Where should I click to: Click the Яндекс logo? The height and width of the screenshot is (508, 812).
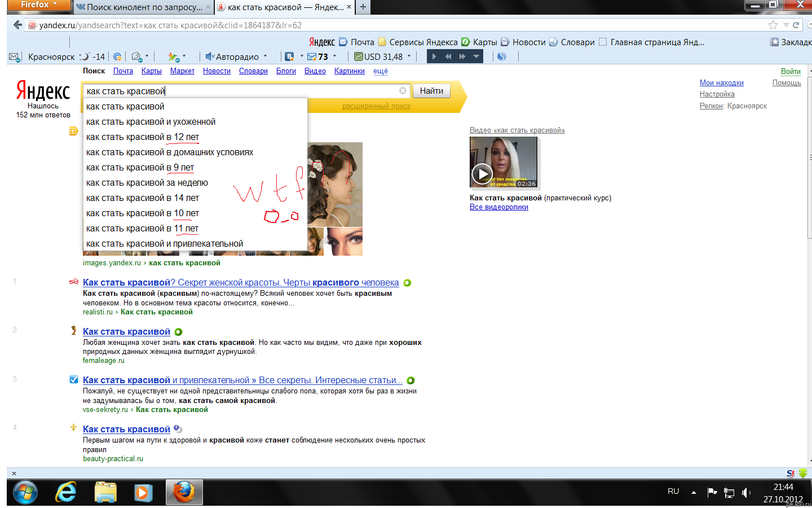click(x=43, y=91)
